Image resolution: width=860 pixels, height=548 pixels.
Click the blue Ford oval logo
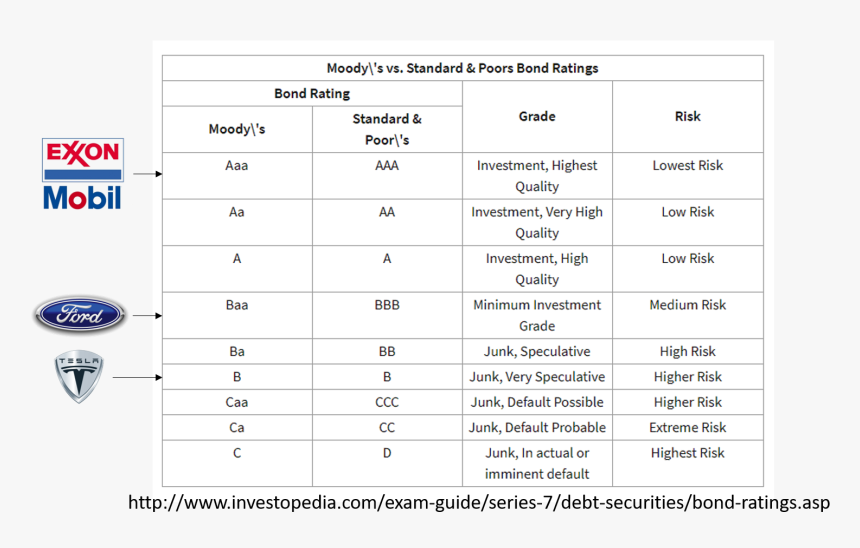pyautogui.click(x=80, y=316)
